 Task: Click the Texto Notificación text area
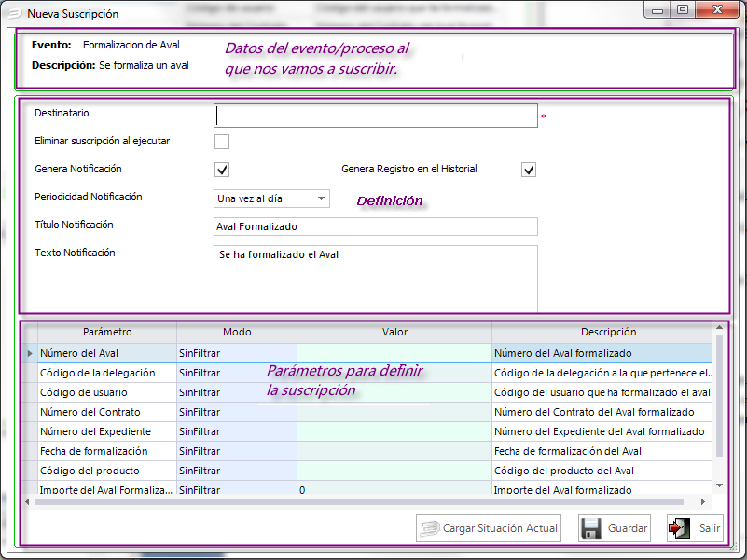376,278
